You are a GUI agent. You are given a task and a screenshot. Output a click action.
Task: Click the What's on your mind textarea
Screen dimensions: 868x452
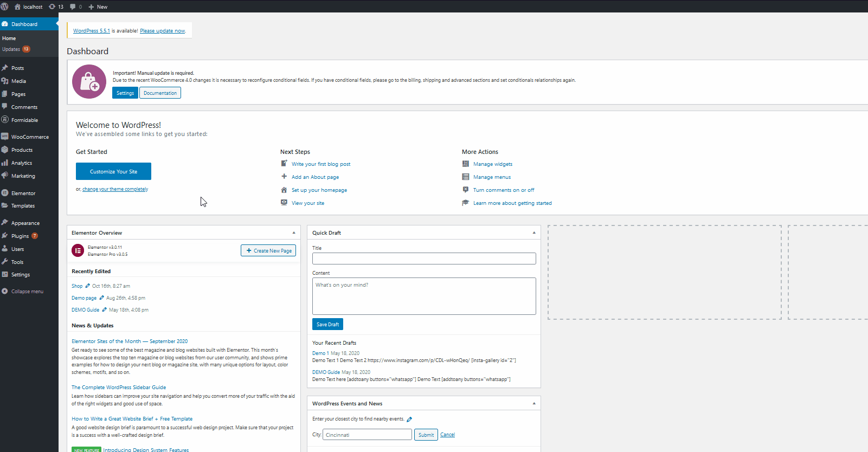424,296
